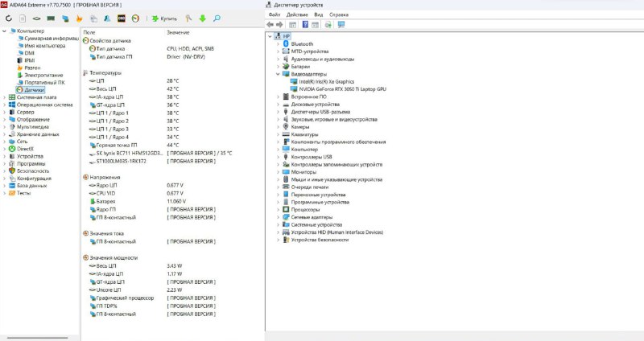The height and width of the screenshot is (341, 644).
Task: Click the AIDA64 tree horizontal scrollbar
Action: [37, 338]
